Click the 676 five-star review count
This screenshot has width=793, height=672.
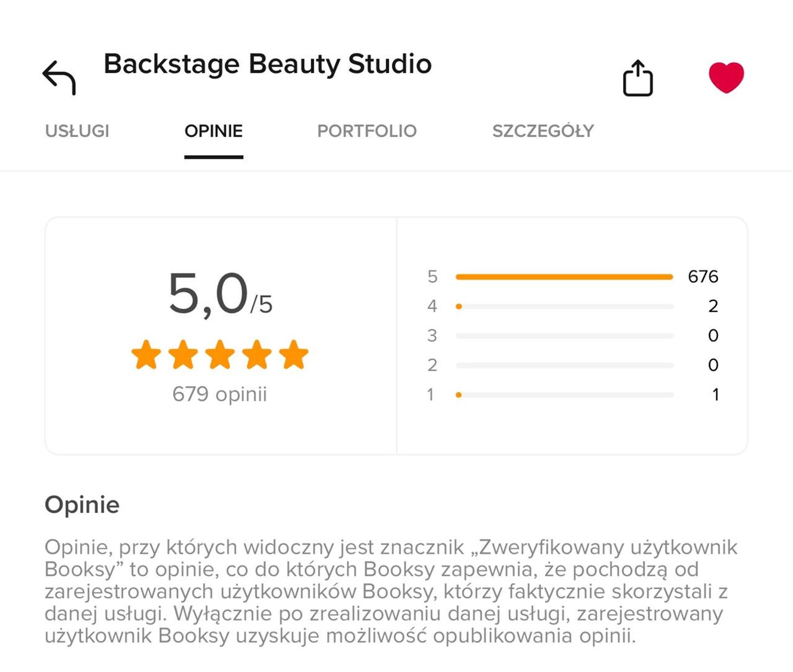[703, 277]
